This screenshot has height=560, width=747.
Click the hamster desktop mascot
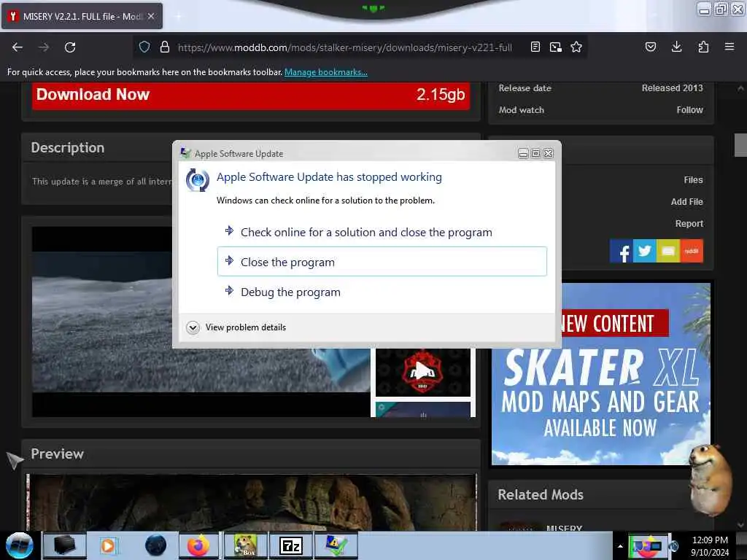pos(712,480)
